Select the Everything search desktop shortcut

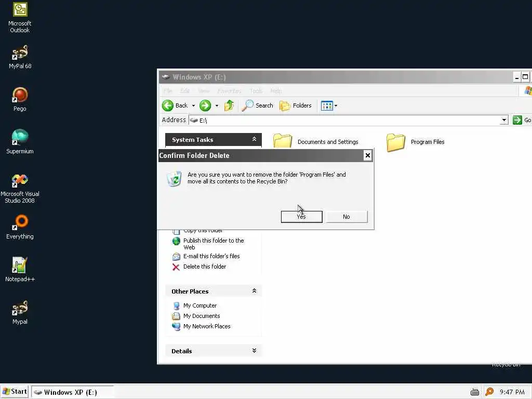coord(20,228)
